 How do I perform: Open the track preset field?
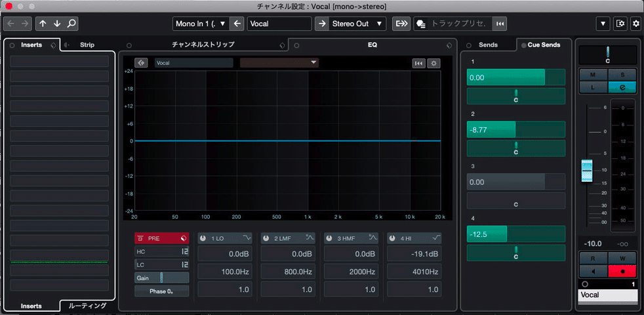point(460,24)
